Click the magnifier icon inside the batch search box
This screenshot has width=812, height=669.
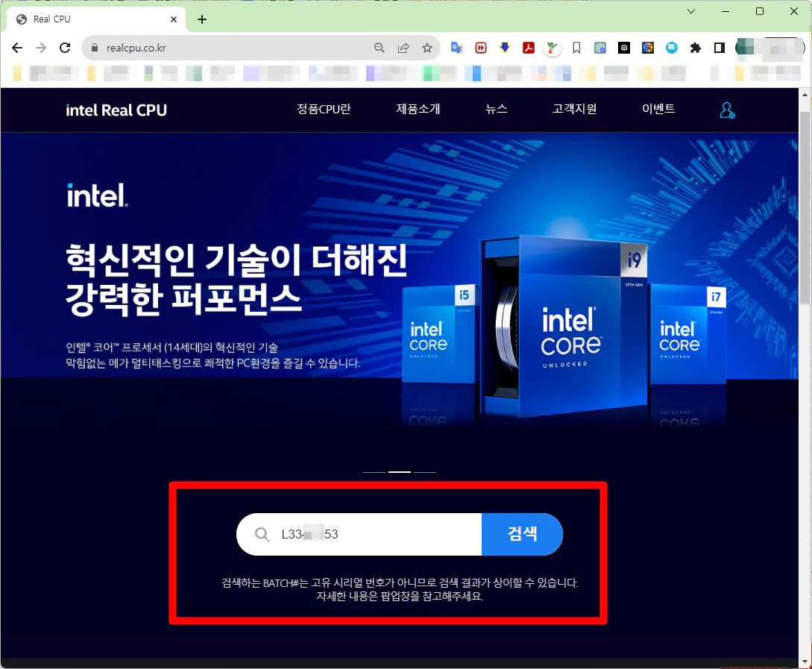click(x=262, y=534)
